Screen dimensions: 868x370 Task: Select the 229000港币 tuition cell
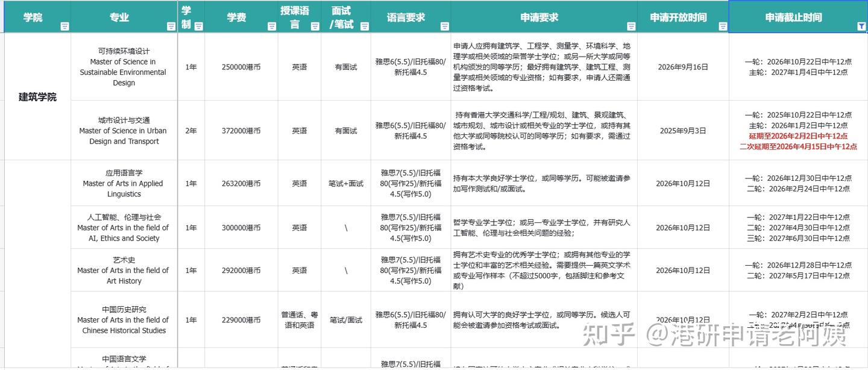click(241, 319)
